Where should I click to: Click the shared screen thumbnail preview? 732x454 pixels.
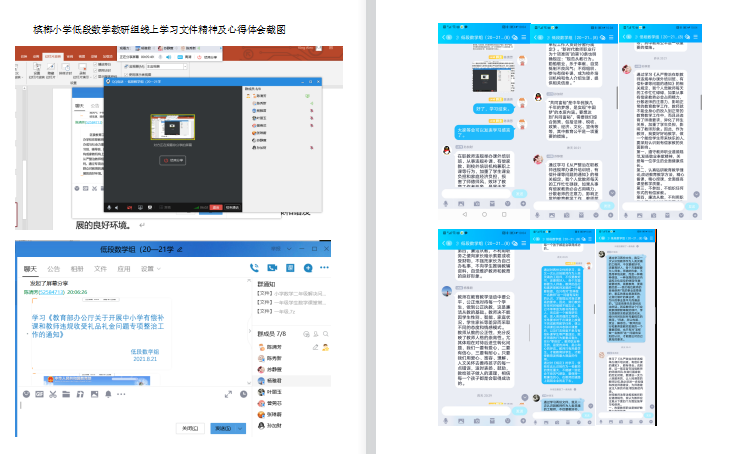pos(171,128)
